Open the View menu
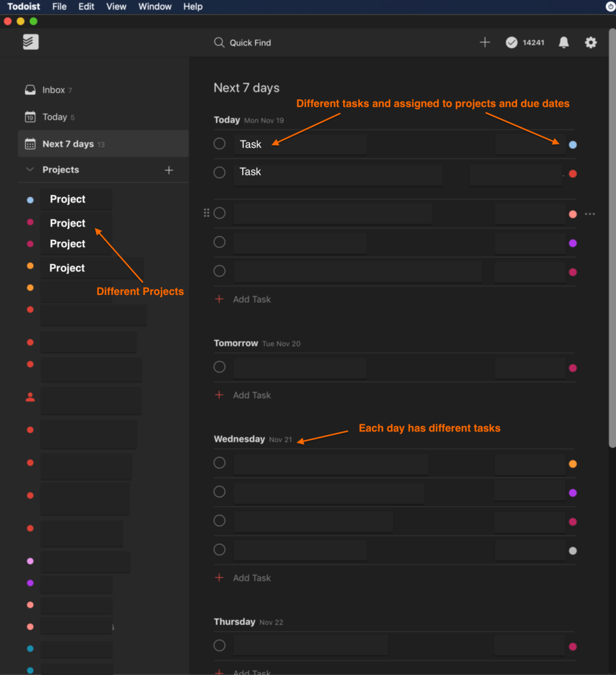616x675 pixels. pos(116,6)
